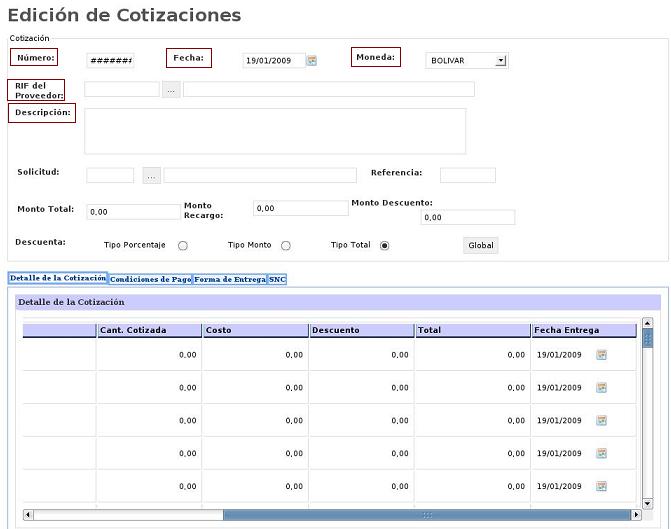The image size is (671, 529).
Task: Open calendar picker next to Fecha field
Action: point(312,60)
